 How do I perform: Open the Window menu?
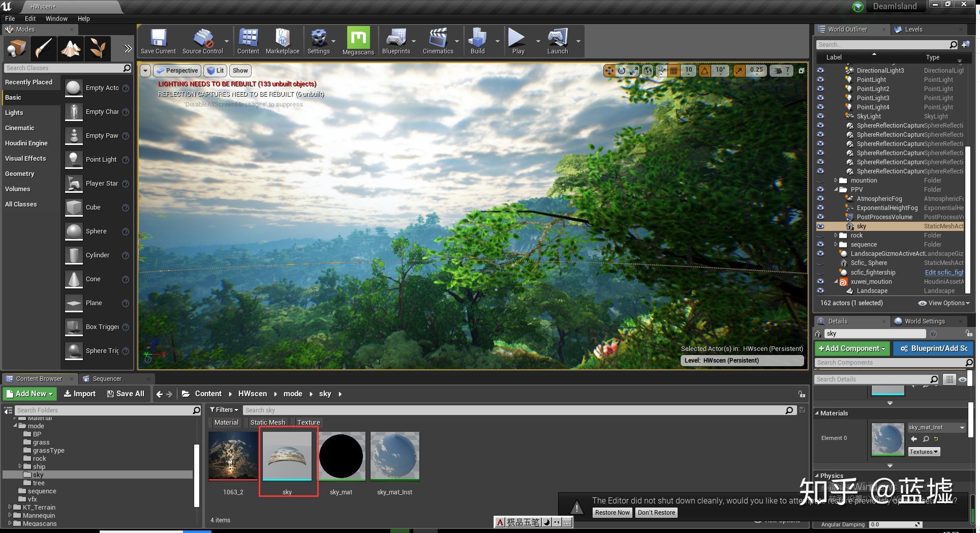tap(56, 18)
